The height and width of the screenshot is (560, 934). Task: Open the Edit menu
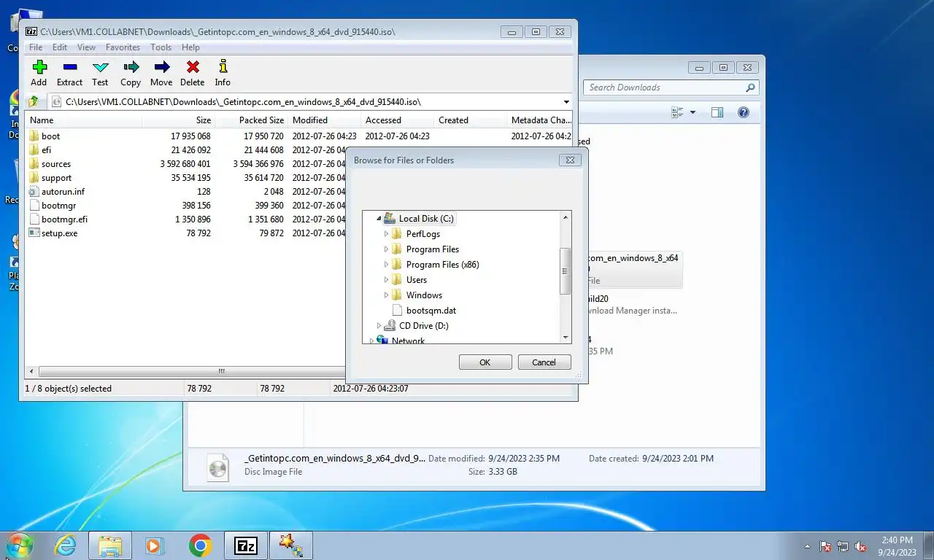click(60, 47)
